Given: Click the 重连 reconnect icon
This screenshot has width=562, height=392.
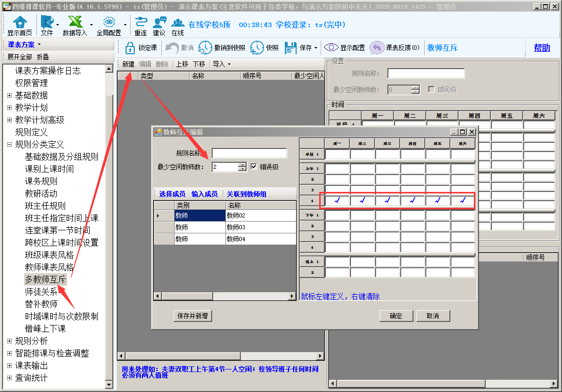Looking at the screenshot, I should click(x=140, y=23).
